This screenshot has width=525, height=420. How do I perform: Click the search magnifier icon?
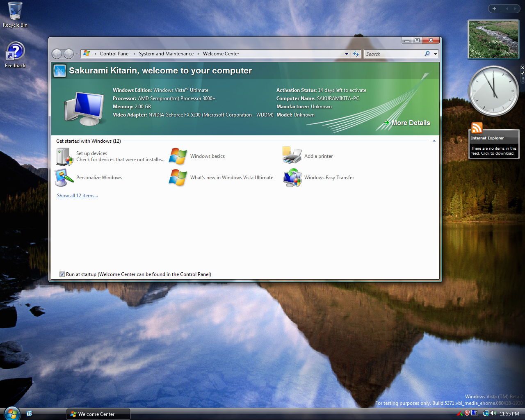pyautogui.click(x=427, y=54)
